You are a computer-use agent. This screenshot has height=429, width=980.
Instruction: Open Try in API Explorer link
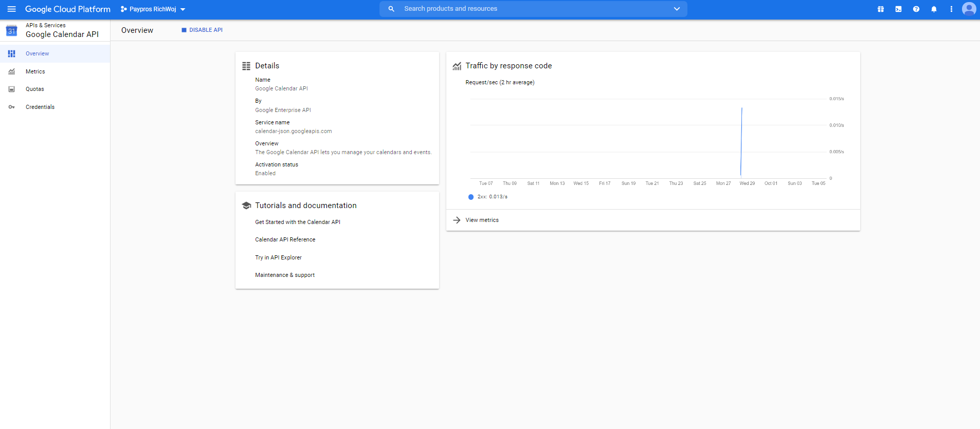[x=278, y=257]
